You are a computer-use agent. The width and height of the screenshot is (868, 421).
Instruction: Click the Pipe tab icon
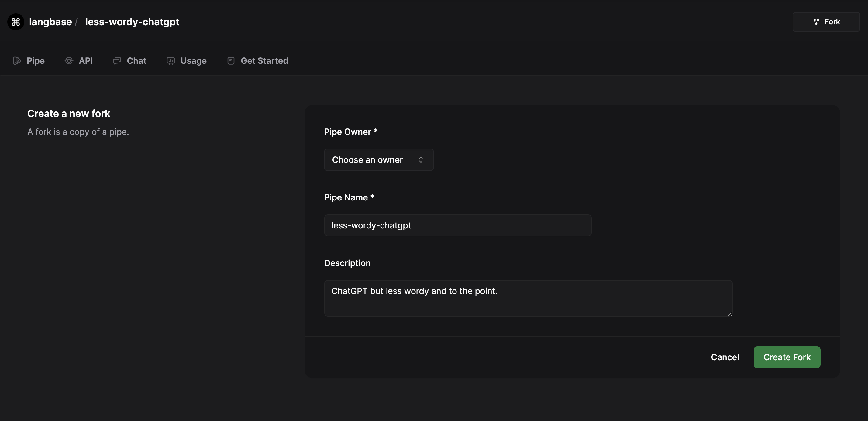point(16,61)
